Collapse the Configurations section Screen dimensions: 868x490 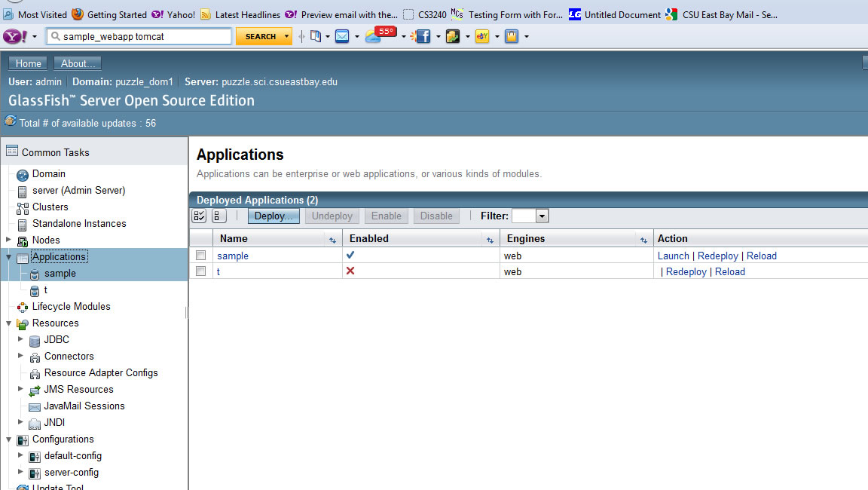[7, 439]
